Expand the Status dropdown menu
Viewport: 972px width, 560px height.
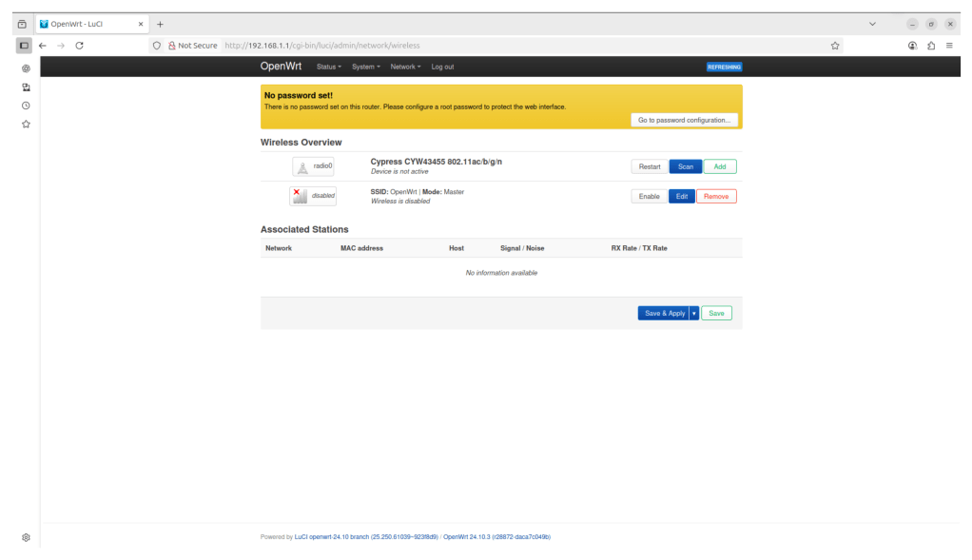pos(328,67)
